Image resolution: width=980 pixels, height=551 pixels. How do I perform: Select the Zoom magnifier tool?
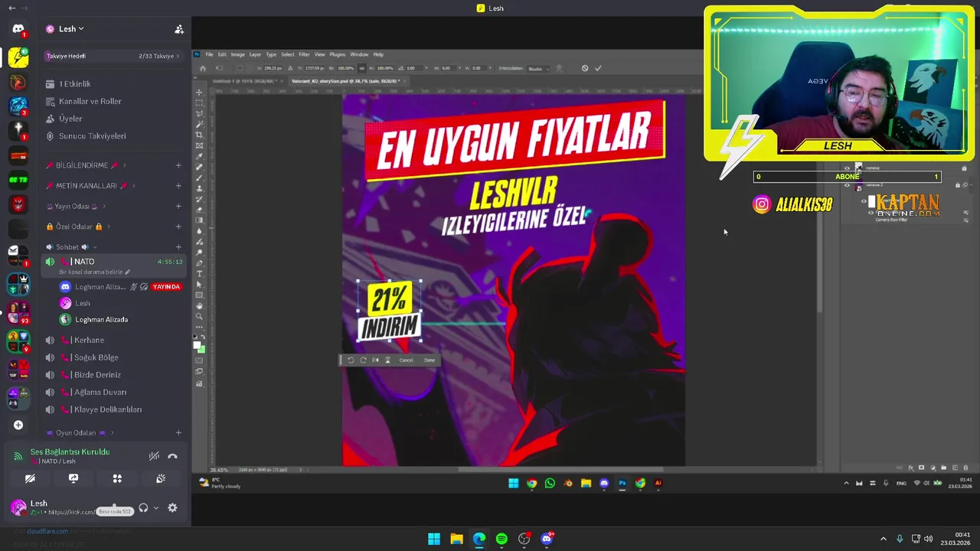tap(200, 316)
